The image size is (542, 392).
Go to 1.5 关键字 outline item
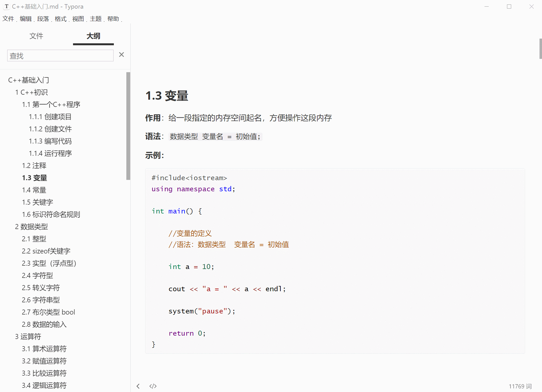point(37,202)
